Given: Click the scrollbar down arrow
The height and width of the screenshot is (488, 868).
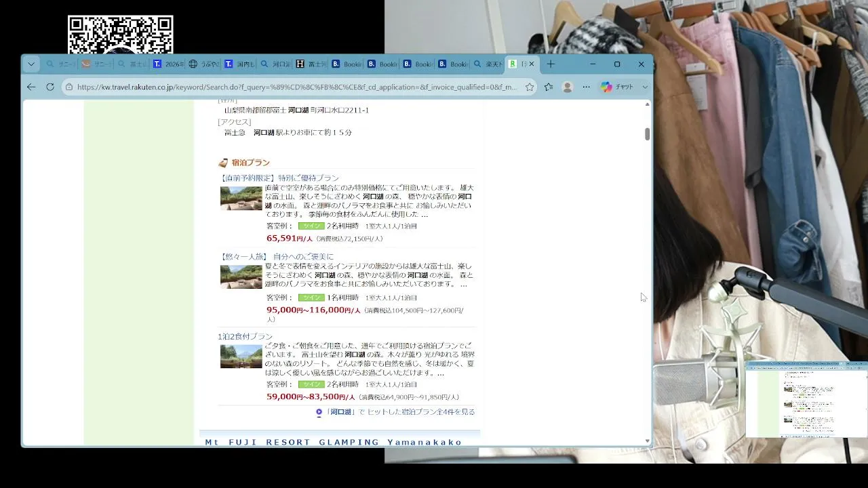Looking at the screenshot, I should [648, 441].
